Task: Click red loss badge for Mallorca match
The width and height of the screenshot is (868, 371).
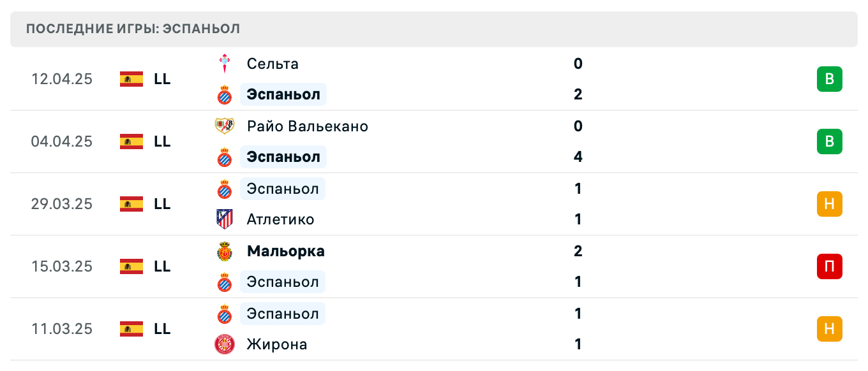Action: click(x=829, y=266)
